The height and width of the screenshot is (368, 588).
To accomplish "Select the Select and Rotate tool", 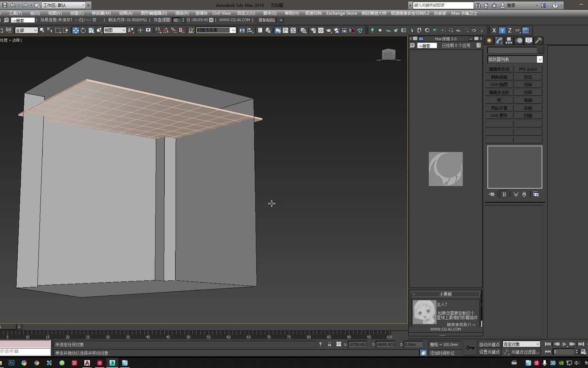I will 83,30.
